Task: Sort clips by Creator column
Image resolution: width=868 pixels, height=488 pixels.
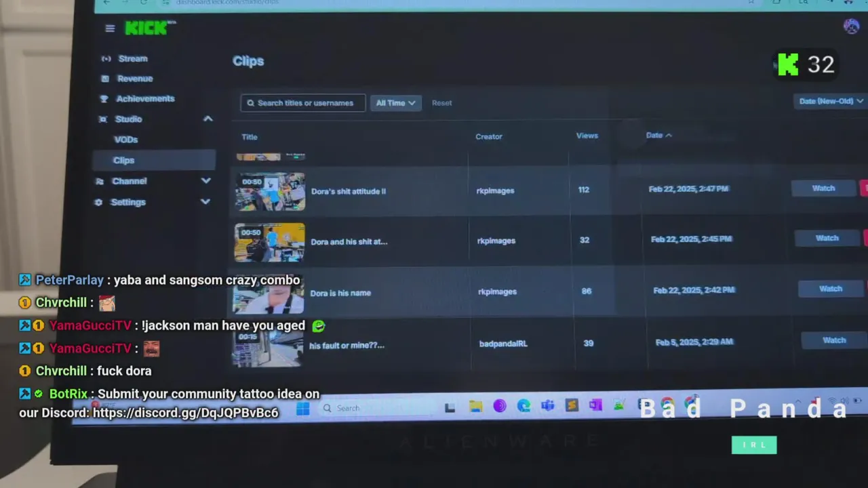Action: coord(489,136)
